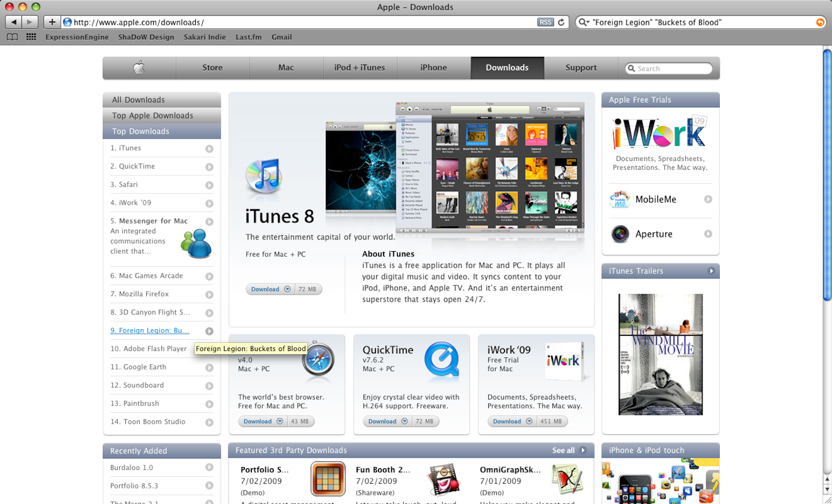Click the Messenger for Mac app icon
Screen dimensions: 832x504
198,241
